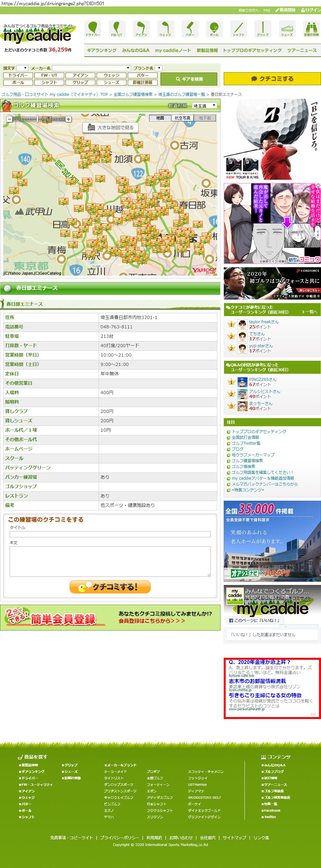Switch map to 地図 view
The width and height of the screenshot is (321, 868).
(160, 118)
